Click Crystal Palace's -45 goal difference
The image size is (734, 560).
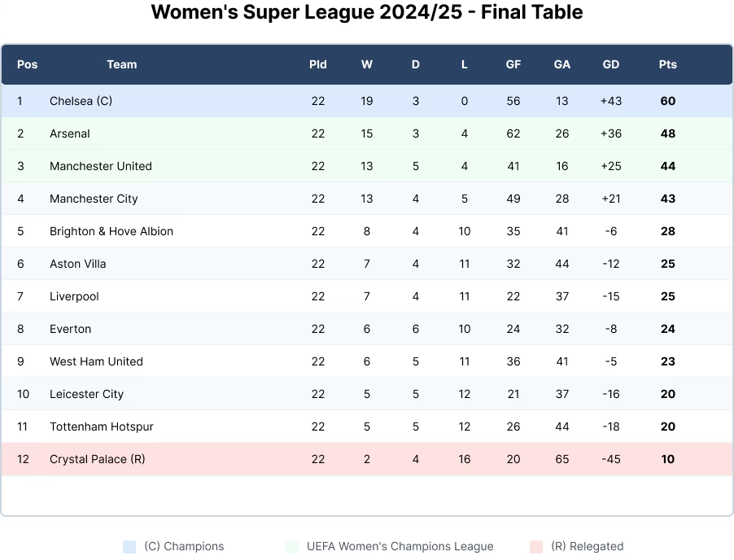[611, 459]
